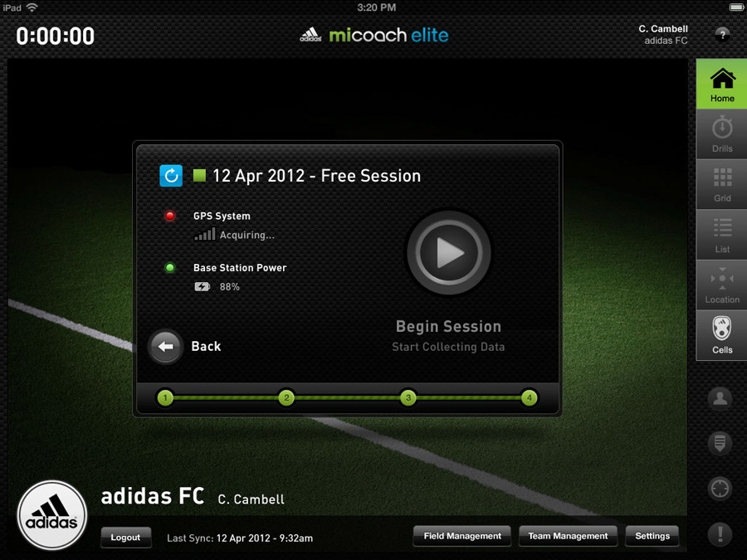The image size is (747, 560).
Task: Switch to the Grid view icon
Action: [722, 184]
